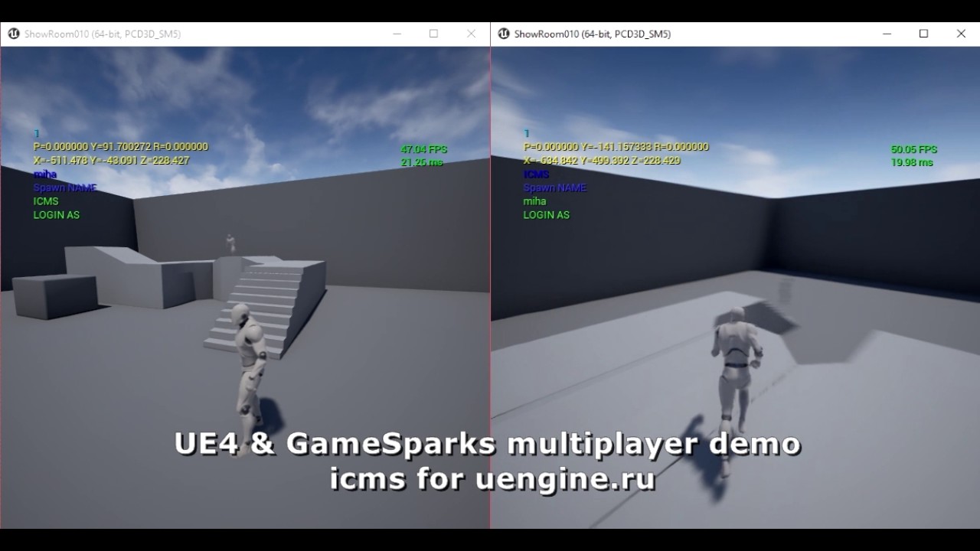Click green 'miha' text in right window
The image size is (980, 551).
(x=534, y=201)
